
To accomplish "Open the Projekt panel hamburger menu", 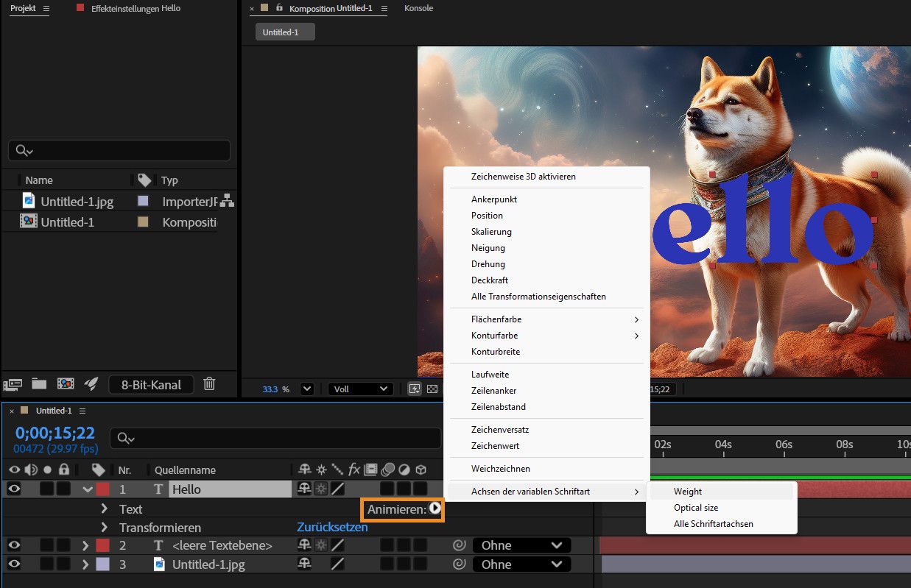I will click(46, 8).
